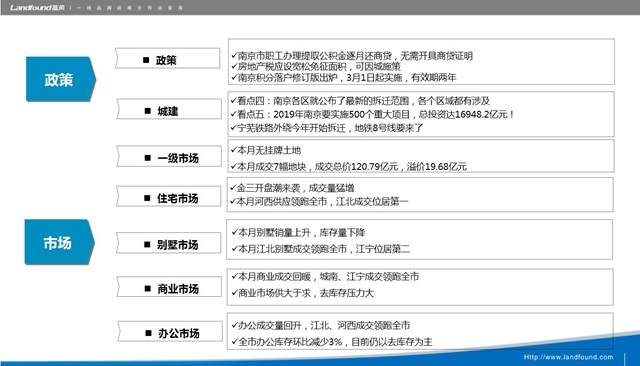
Task: Click checkmark before 办公成交量回升
Action: pos(234,325)
